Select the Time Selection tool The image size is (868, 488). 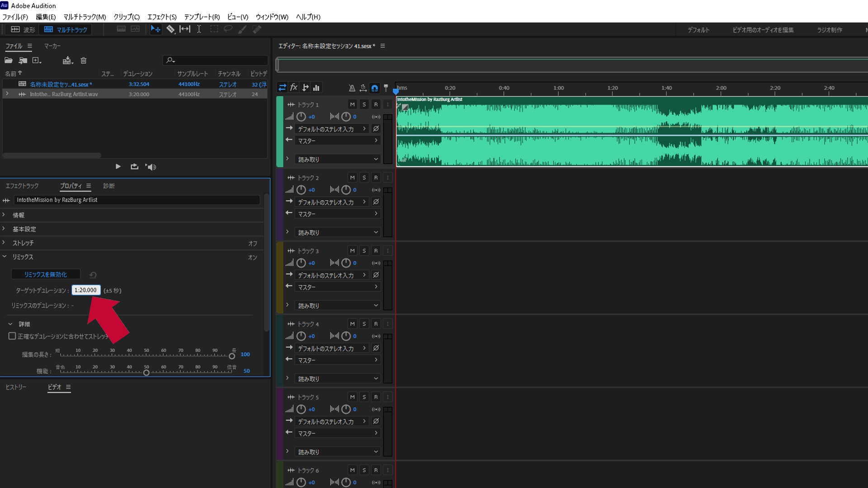click(199, 29)
